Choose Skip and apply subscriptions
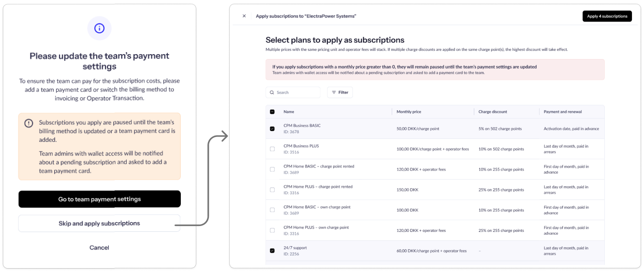The image size is (644, 272). [100, 223]
